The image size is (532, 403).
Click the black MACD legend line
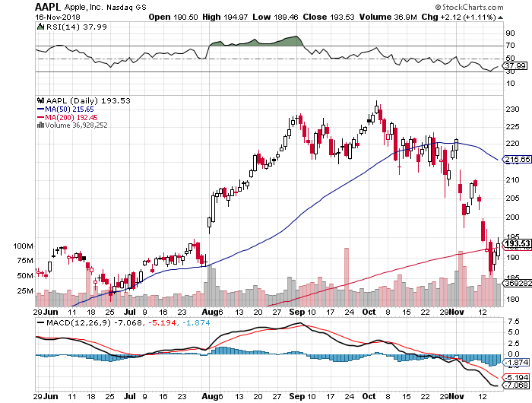(x=40, y=323)
